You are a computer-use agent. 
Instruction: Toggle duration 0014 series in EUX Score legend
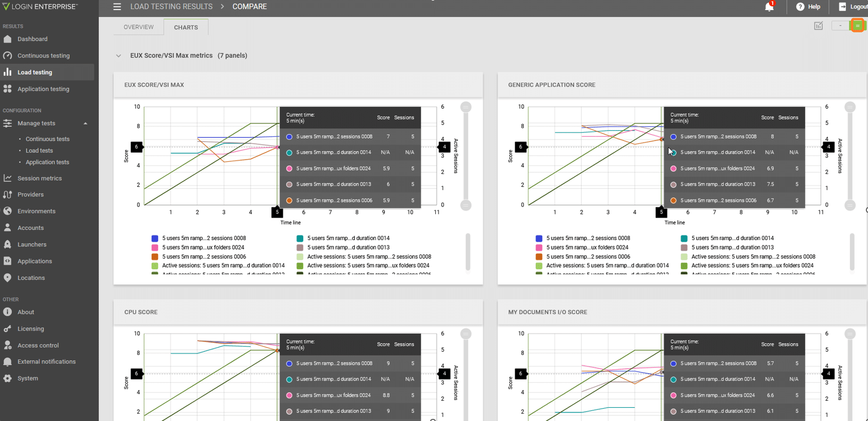pos(343,238)
